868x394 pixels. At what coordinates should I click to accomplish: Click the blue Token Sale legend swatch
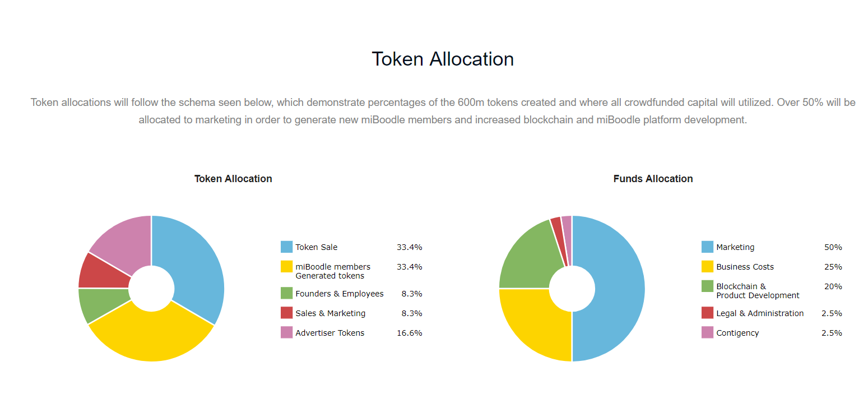coord(286,247)
